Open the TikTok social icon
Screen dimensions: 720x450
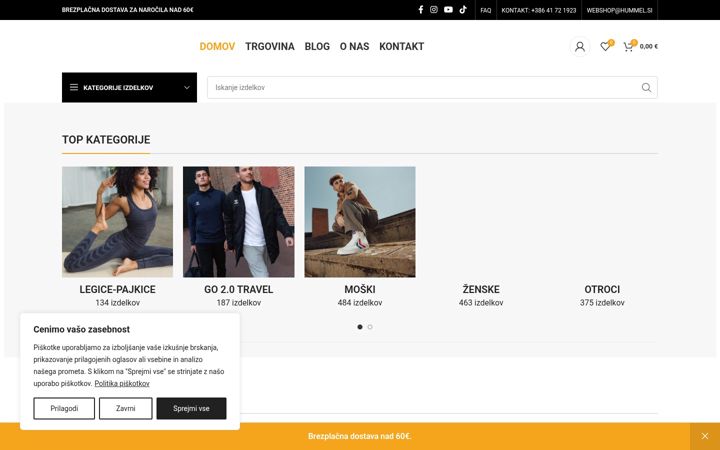coord(463,10)
